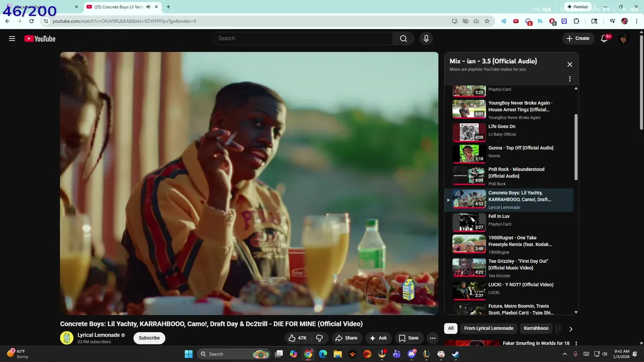The image size is (644, 362).
Task: Open Lyrical Lemonade channel avatar
Action: click(x=66, y=338)
